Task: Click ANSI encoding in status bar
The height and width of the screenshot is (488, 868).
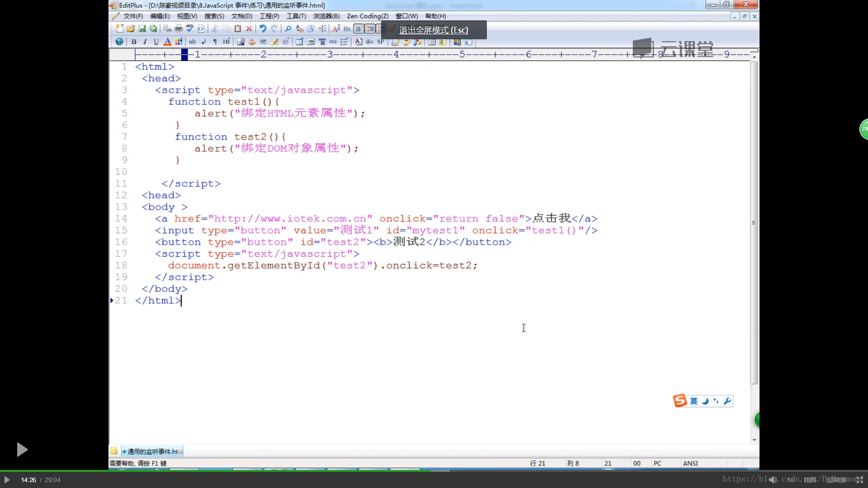Action: [690, 464]
